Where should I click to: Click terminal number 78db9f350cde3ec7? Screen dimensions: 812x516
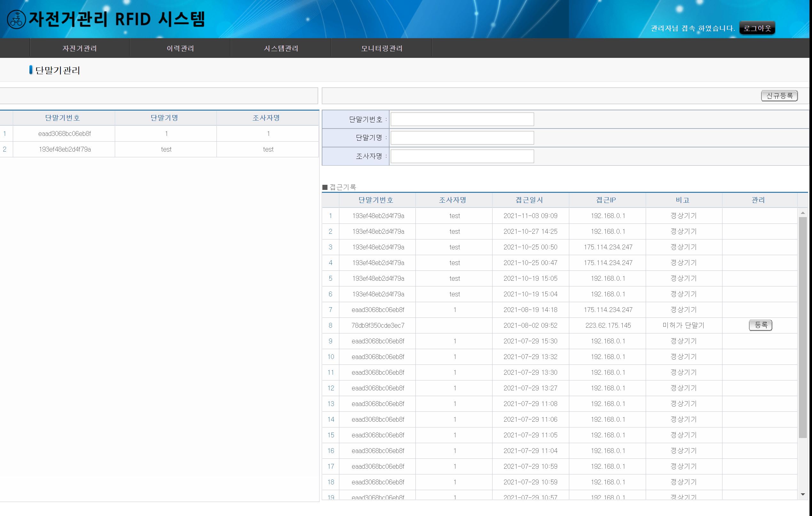pos(378,325)
